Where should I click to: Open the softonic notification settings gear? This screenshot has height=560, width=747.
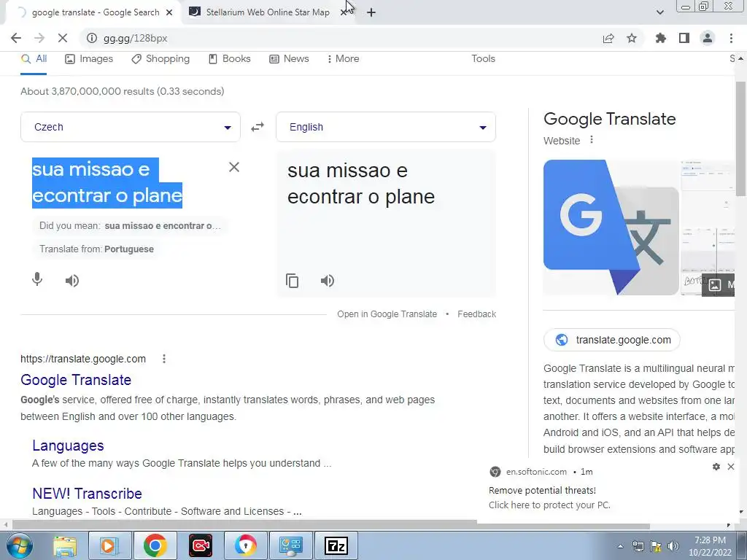(716, 467)
